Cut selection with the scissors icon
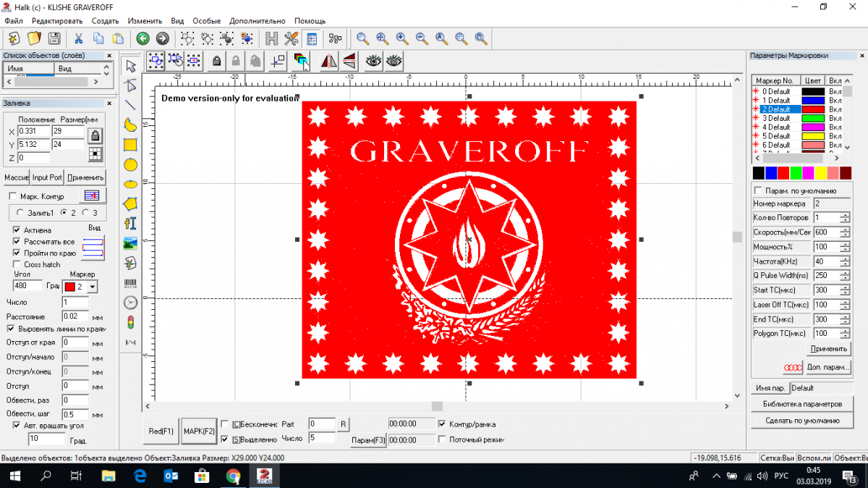Screen dimensions: 868x488 tap(78, 38)
